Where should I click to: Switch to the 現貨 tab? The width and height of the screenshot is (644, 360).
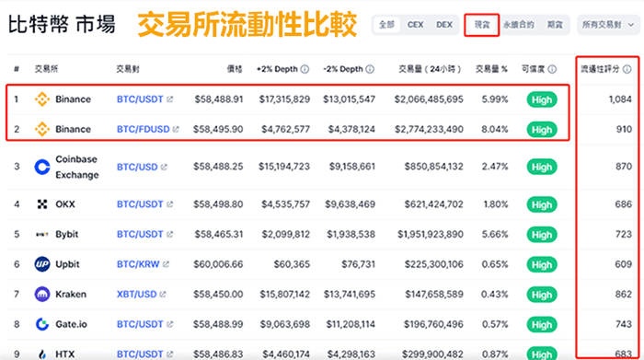pyautogui.click(x=482, y=25)
